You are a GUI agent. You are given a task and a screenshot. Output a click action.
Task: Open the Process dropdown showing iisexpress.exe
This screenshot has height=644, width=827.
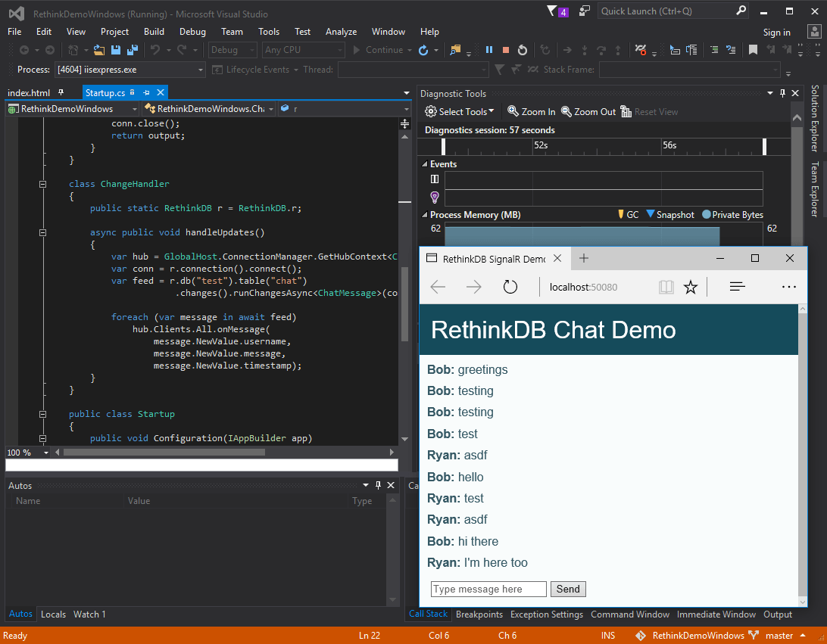point(201,70)
